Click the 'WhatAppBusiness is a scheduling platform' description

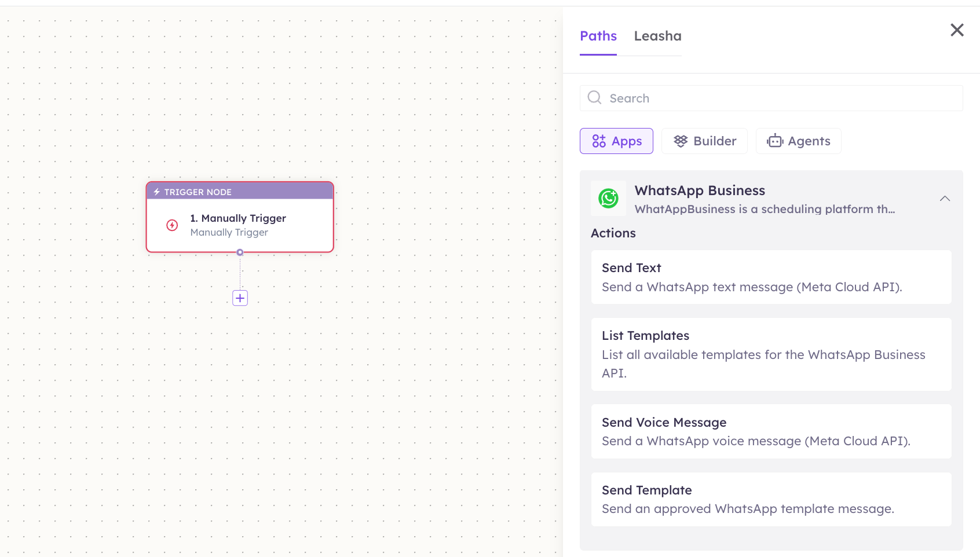765,209
